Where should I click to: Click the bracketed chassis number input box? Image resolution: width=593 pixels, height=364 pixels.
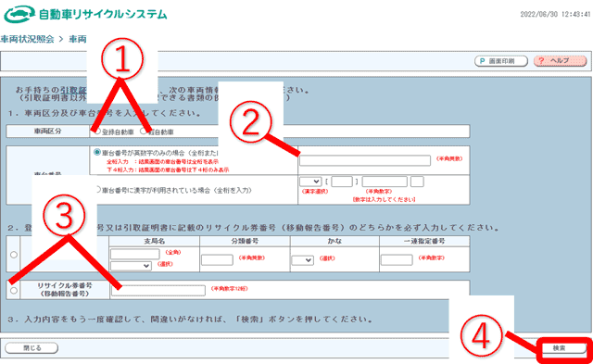342,182
